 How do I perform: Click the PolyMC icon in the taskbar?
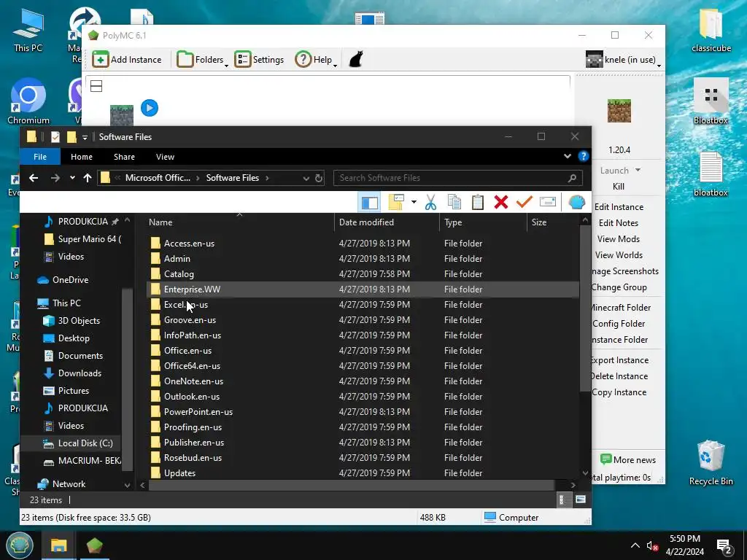click(x=94, y=545)
